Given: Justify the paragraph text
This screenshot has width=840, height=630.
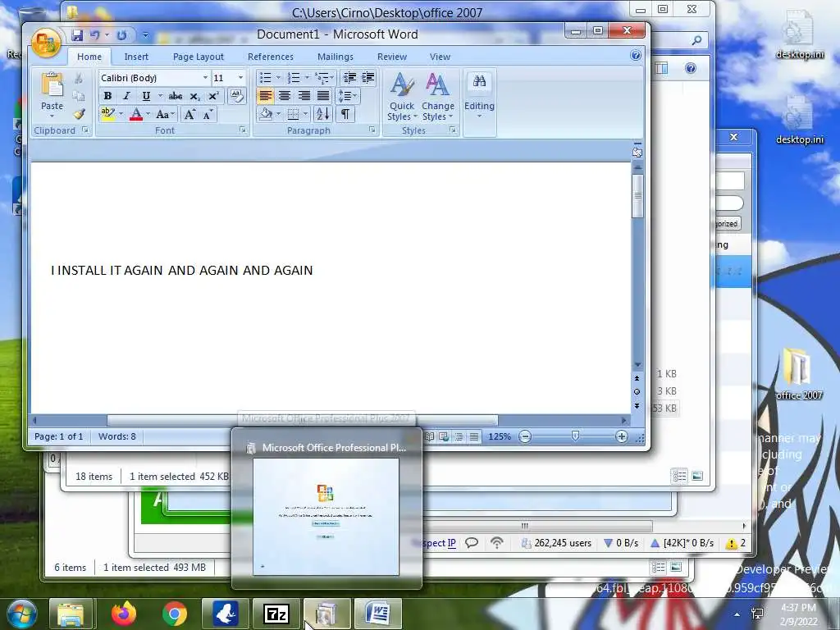Looking at the screenshot, I should pos(323,97).
